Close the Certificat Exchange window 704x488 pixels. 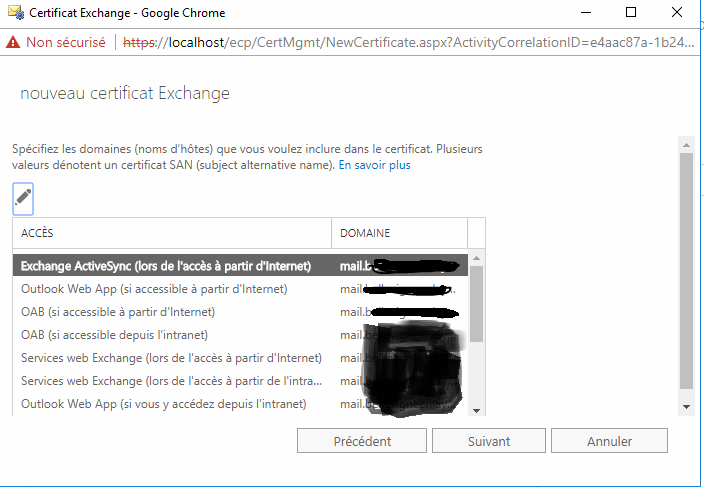677,13
